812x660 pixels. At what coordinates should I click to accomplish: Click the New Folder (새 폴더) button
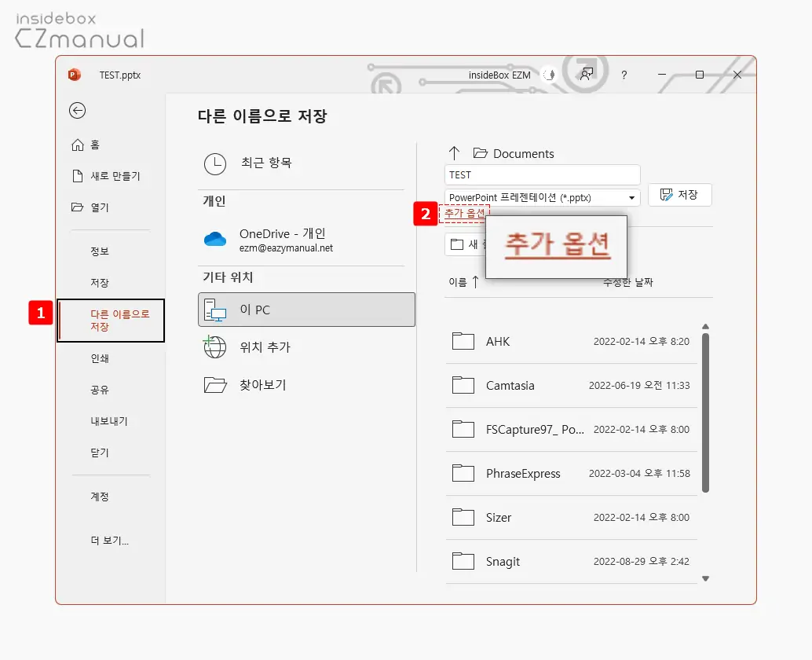pyautogui.click(x=465, y=244)
